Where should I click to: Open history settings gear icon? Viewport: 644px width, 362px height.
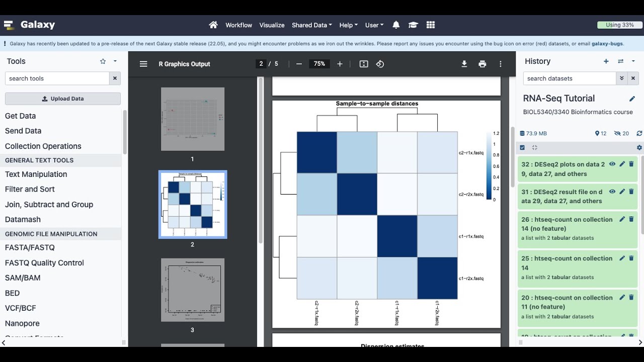point(639,147)
